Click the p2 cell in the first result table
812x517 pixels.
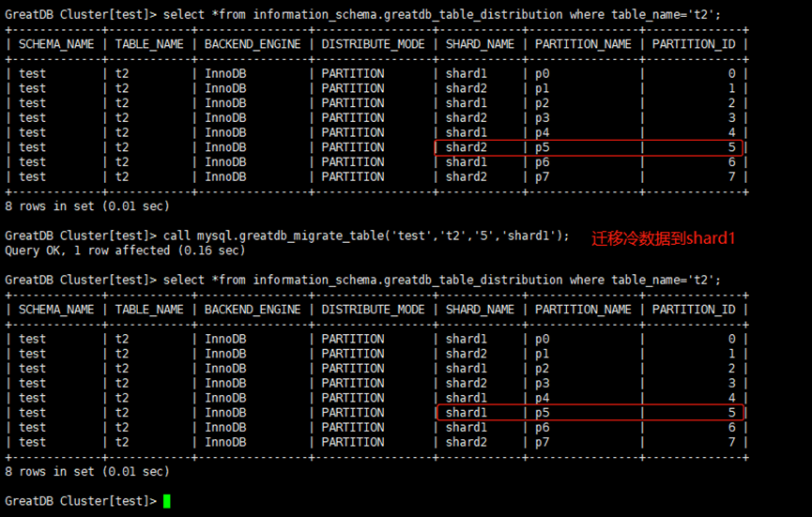pos(543,103)
